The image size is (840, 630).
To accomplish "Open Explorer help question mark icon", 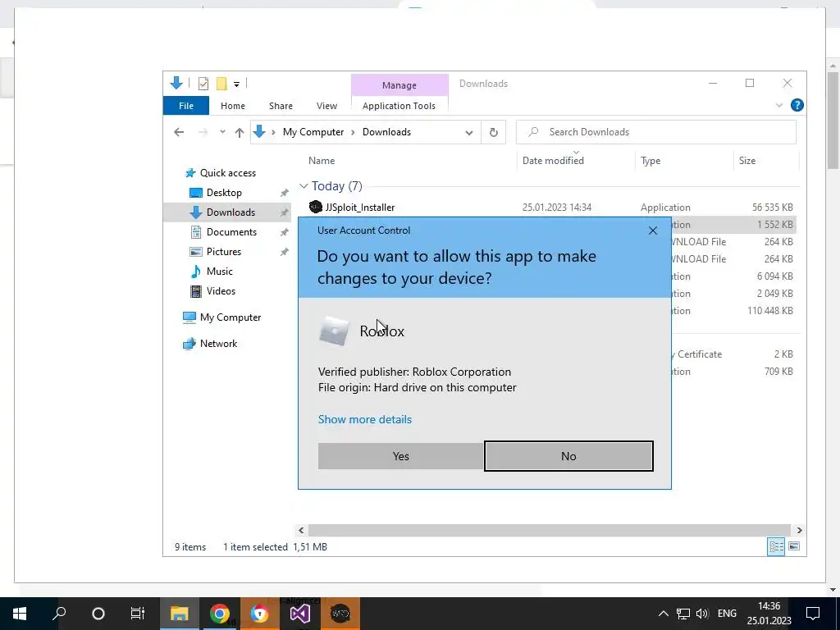I will pos(797,105).
